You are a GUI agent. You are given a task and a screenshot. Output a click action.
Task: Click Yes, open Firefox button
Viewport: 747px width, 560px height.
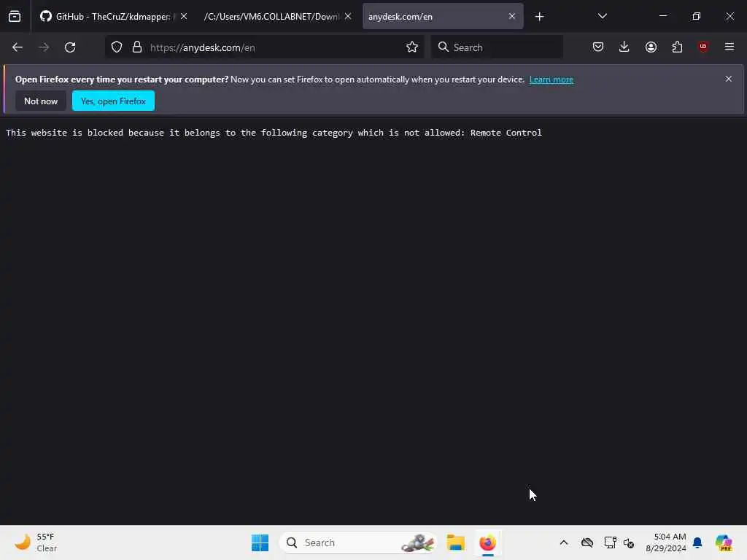point(113,101)
